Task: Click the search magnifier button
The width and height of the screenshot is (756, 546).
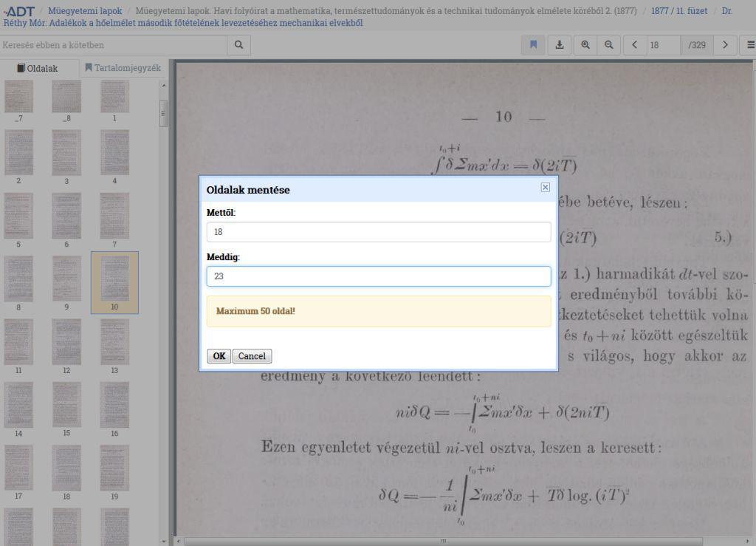Action: tap(238, 45)
